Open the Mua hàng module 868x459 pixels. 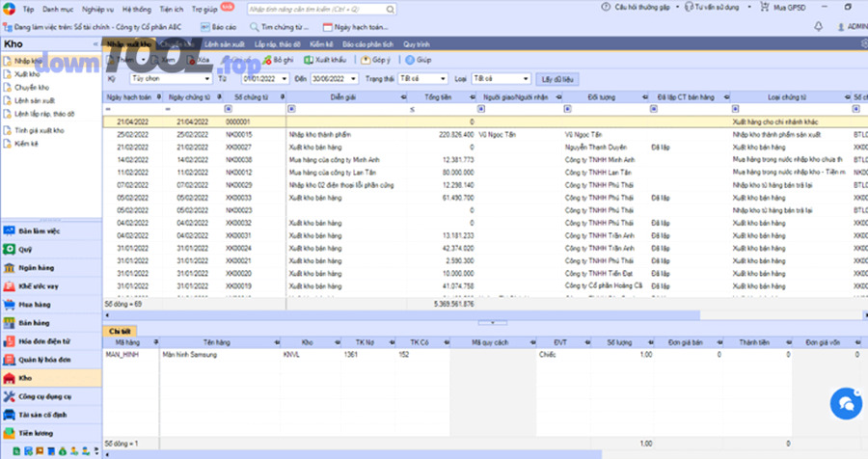34,304
